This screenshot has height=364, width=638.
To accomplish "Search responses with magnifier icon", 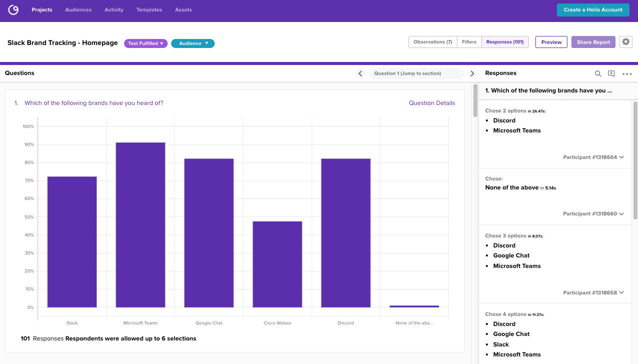I will pyautogui.click(x=598, y=73).
